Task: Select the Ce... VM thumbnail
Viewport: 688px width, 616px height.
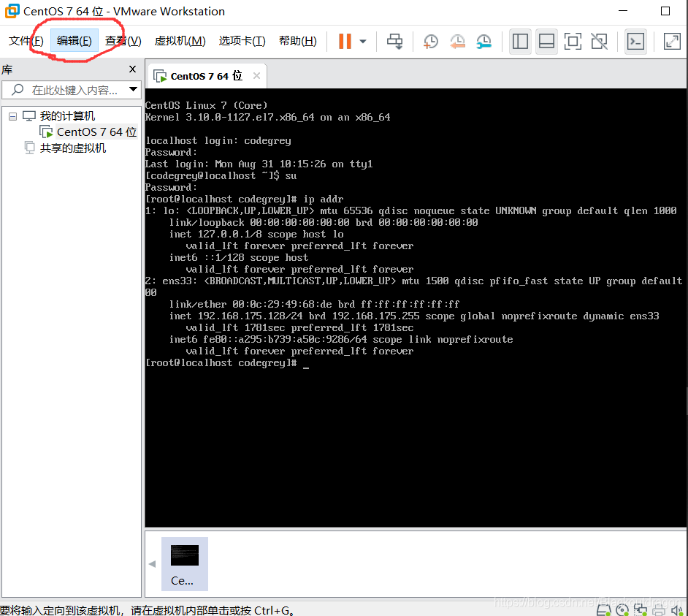Action: click(x=184, y=564)
